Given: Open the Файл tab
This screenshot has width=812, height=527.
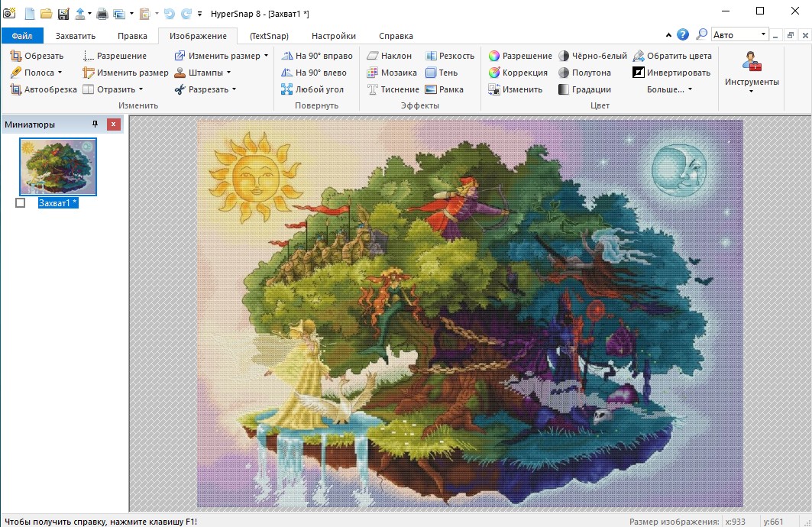Looking at the screenshot, I should coord(22,36).
